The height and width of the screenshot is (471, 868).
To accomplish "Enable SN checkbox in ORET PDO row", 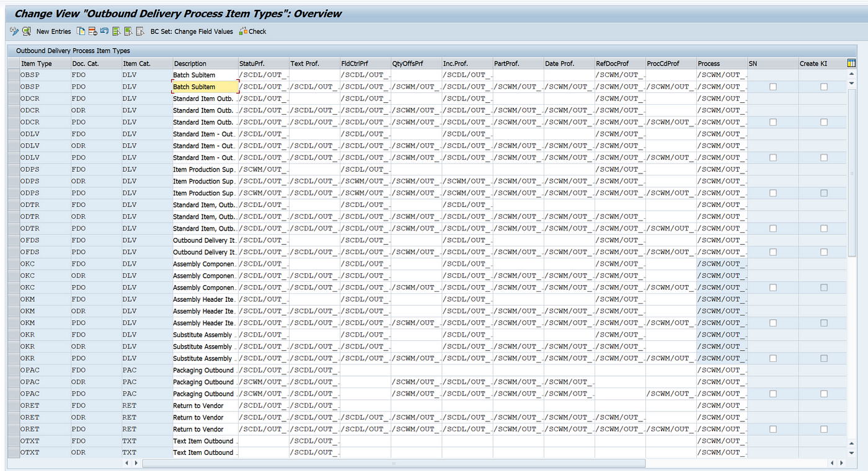I will tap(773, 429).
